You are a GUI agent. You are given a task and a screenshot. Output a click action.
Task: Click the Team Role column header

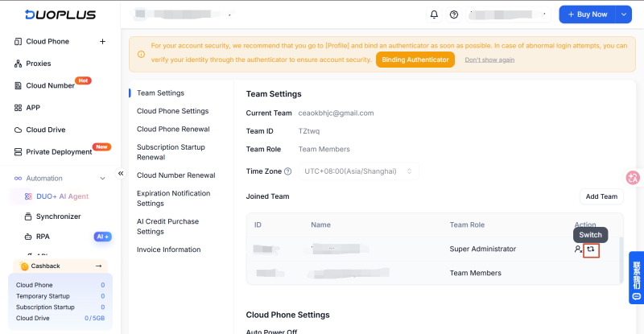click(467, 225)
